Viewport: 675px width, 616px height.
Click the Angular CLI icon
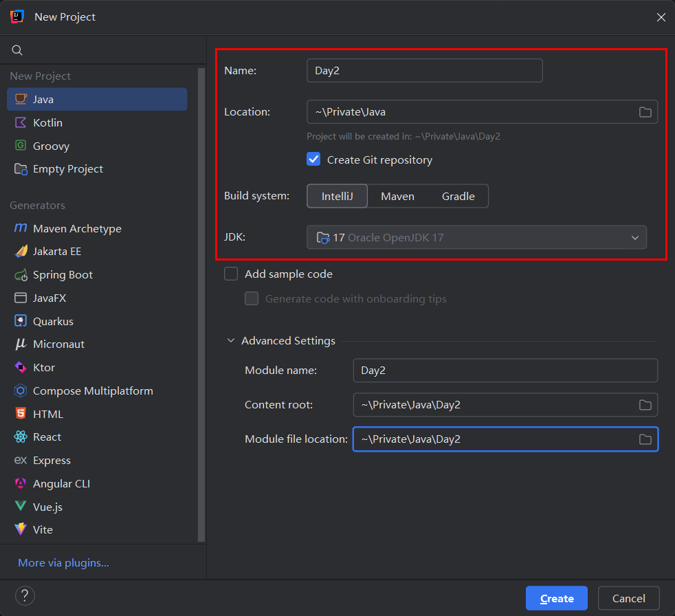pyautogui.click(x=21, y=483)
